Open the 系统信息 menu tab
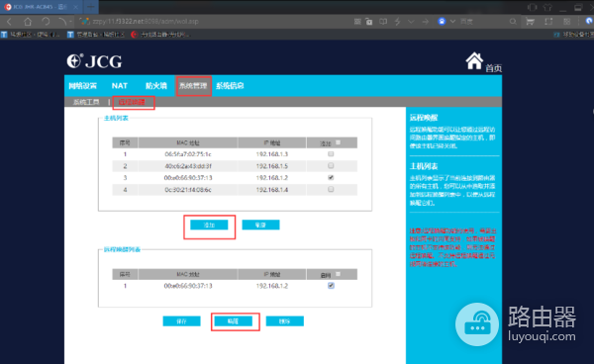This screenshot has height=364, width=594. [x=230, y=86]
